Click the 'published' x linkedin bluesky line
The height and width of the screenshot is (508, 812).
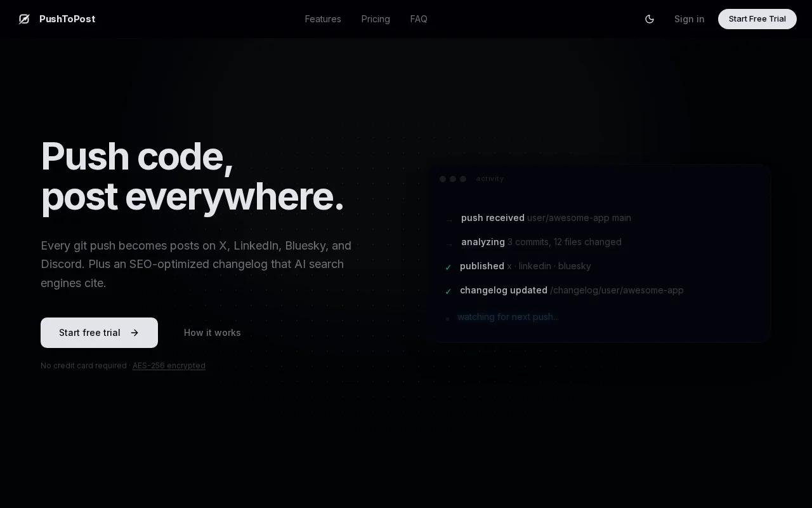pos(518,266)
